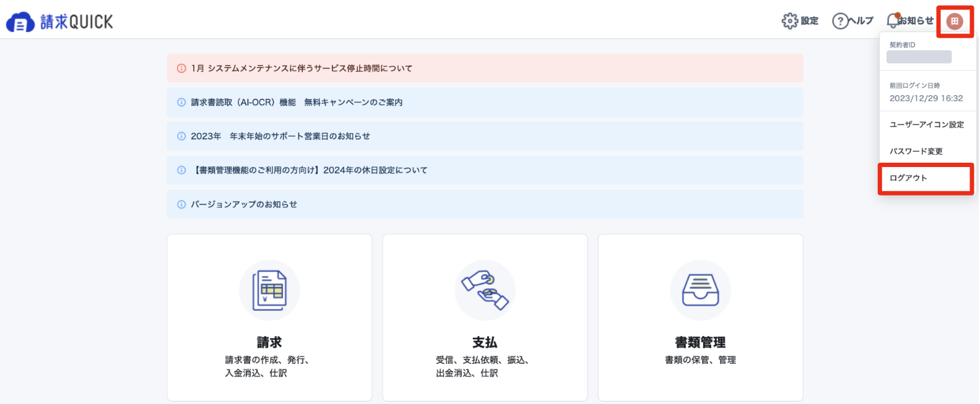Click the 書類の保管、管理 description text
Image resolution: width=980 pixels, height=404 pixels.
pos(700,360)
